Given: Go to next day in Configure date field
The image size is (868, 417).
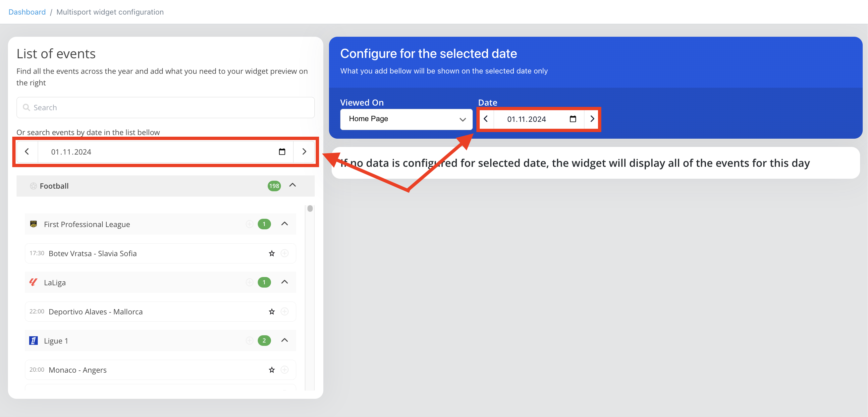Looking at the screenshot, I should pos(592,119).
